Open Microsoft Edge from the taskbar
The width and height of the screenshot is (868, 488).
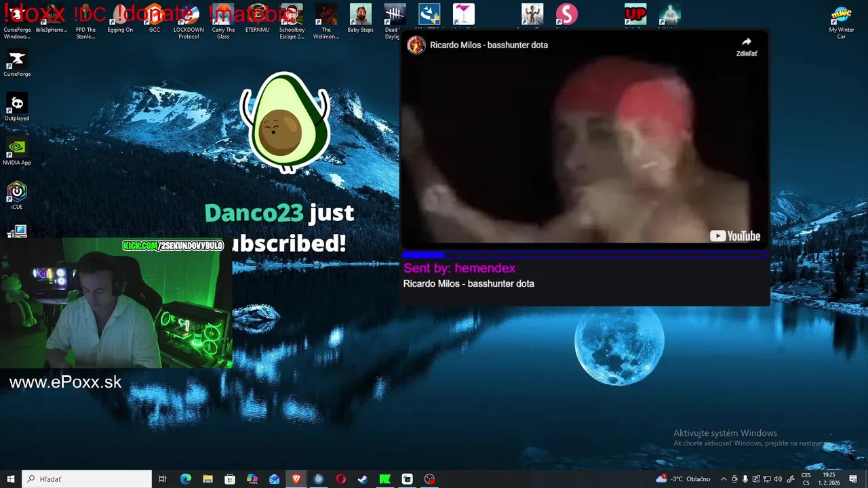coord(185,479)
